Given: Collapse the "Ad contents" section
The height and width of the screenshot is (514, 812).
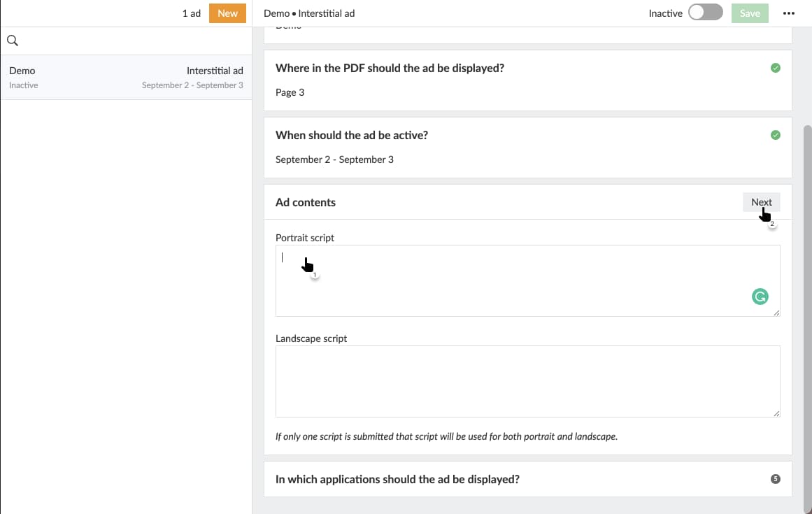Looking at the screenshot, I should 306,202.
